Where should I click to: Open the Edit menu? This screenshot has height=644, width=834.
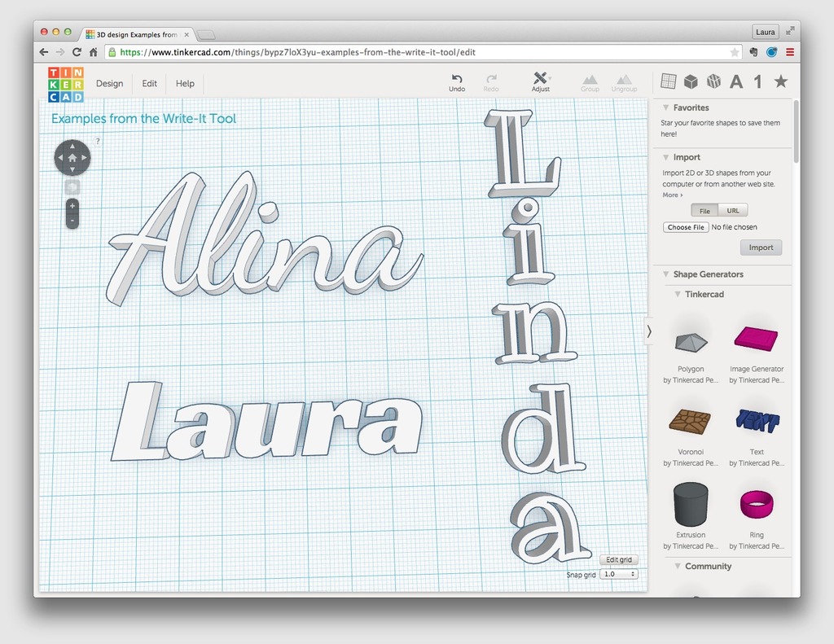(149, 84)
